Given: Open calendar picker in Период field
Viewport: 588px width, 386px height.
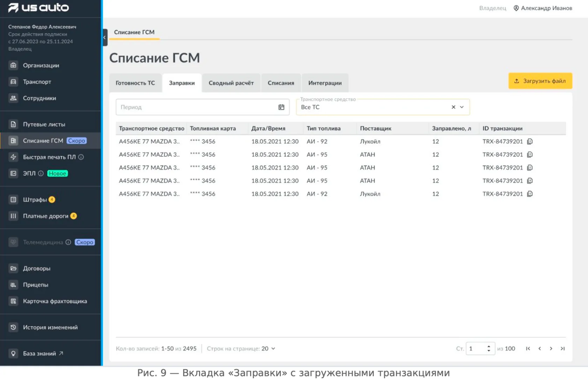Looking at the screenshot, I should (281, 107).
